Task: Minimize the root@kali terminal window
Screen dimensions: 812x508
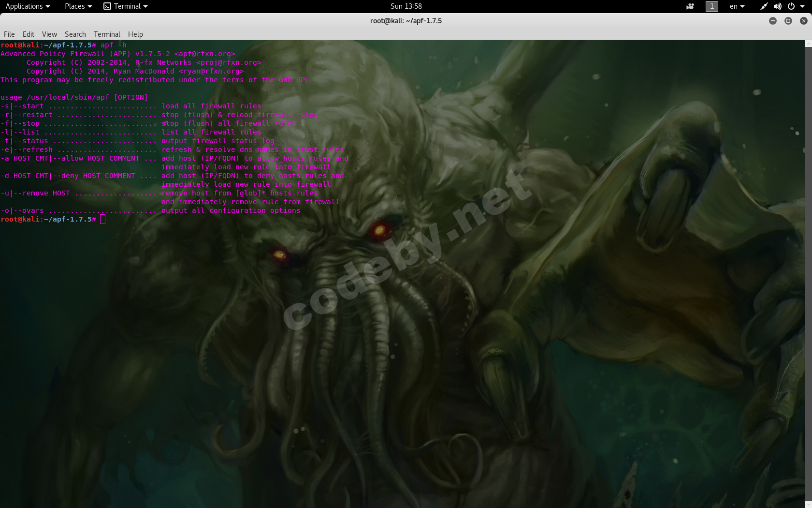Action: 773,21
